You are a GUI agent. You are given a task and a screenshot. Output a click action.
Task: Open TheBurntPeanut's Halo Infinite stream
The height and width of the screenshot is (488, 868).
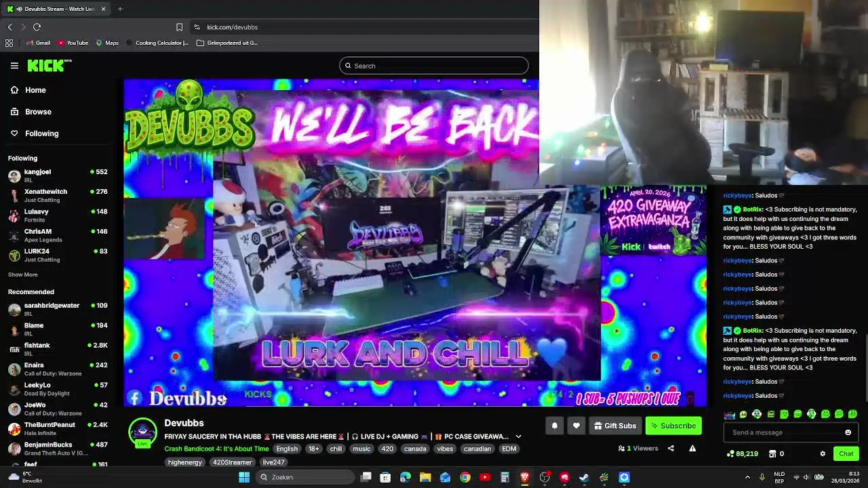coord(58,428)
